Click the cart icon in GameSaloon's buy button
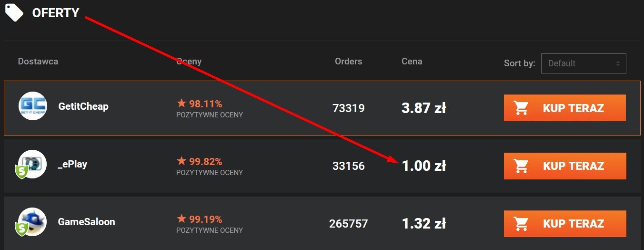 point(521,224)
